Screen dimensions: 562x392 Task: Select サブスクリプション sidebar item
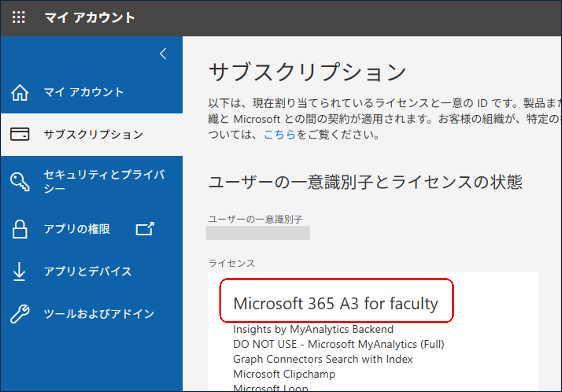click(91, 134)
